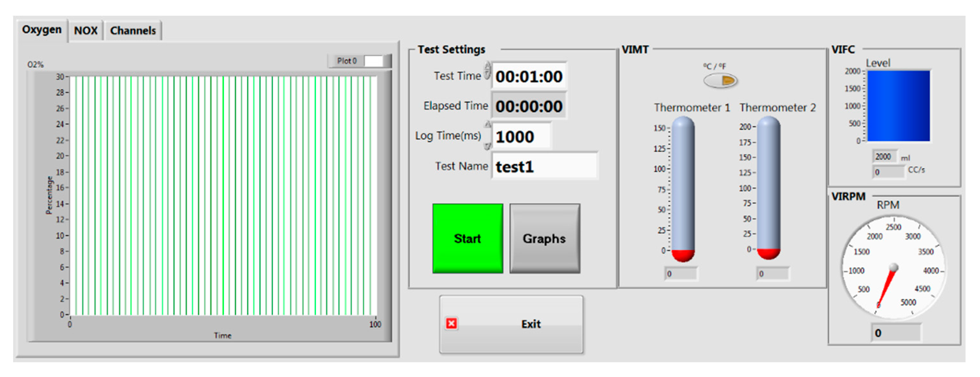
Task: Click the Exit button
Action: [511, 324]
